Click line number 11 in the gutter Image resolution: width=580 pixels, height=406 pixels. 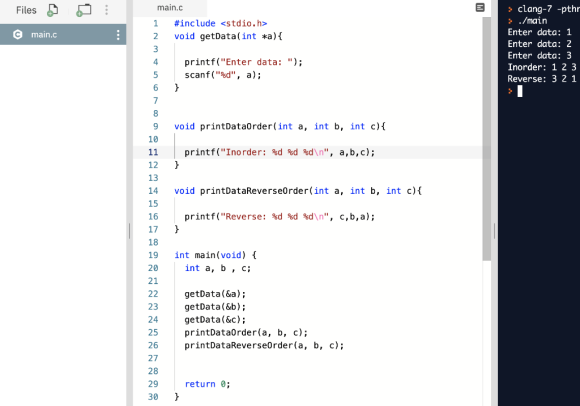153,152
